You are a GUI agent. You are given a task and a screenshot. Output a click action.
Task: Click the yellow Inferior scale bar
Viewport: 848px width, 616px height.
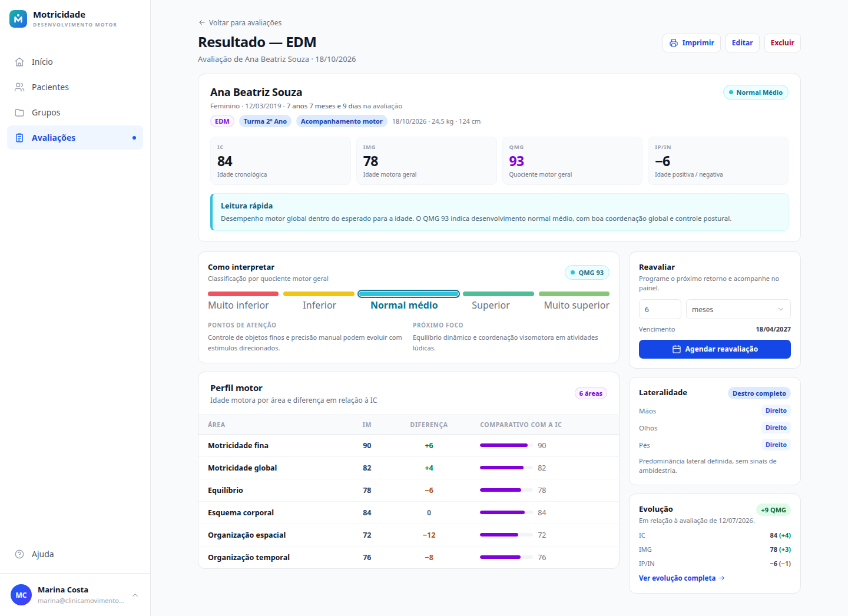(319, 294)
